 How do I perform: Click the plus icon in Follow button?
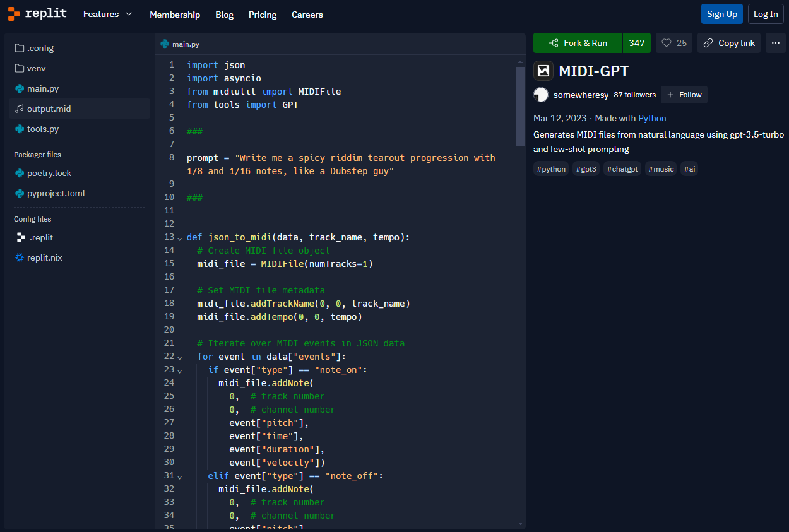click(x=670, y=95)
